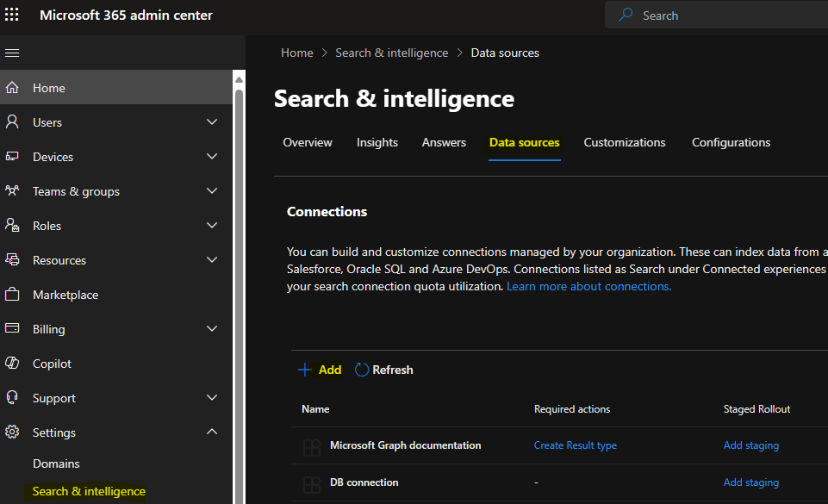
Task: Click the Devices monitor icon
Action: [12, 157]
